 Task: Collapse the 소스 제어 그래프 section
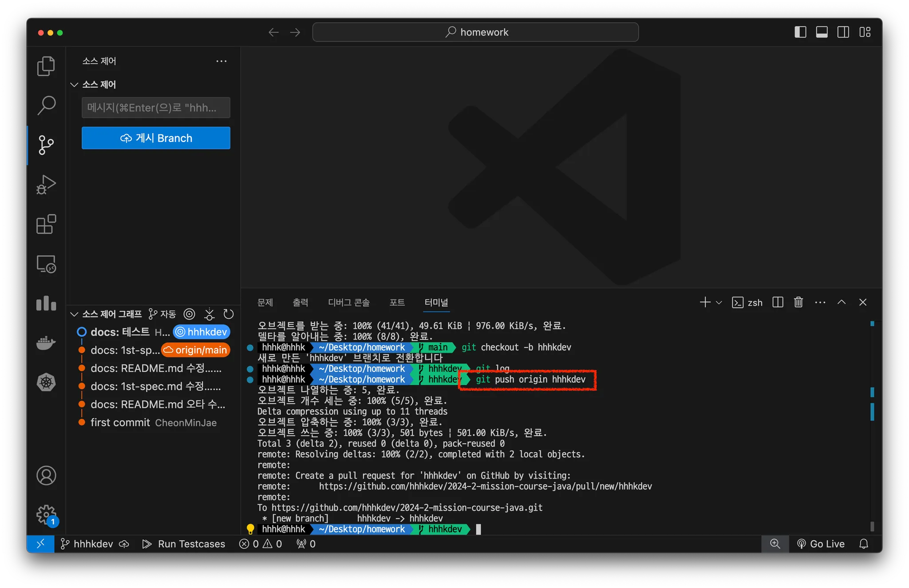pos(74,314)
